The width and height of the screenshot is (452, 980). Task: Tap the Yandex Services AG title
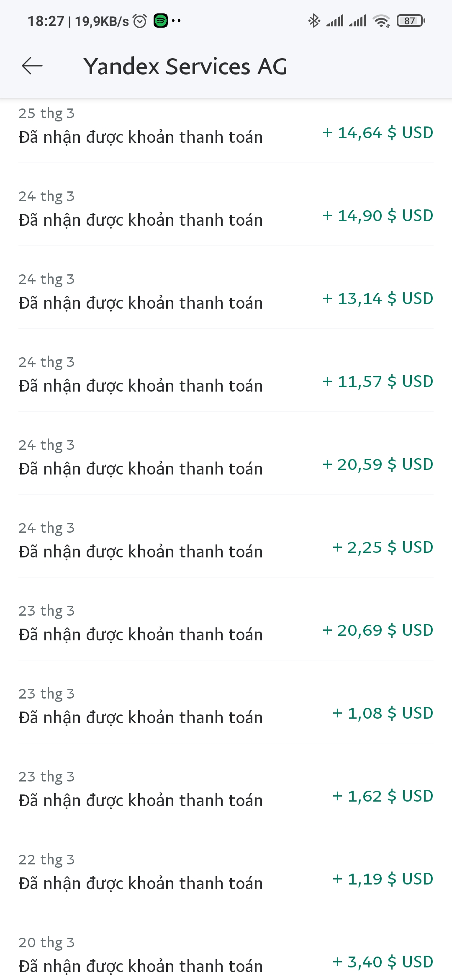tap(185, 66)
